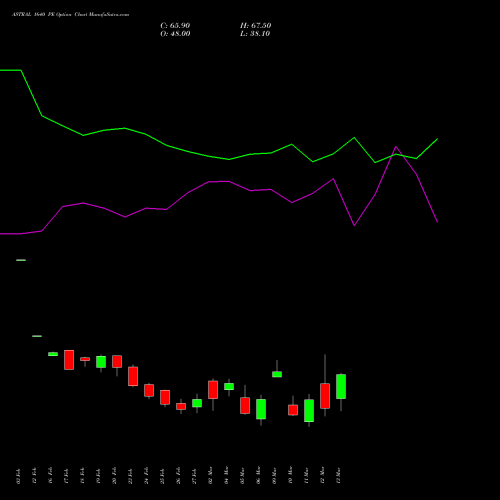Click the red candle above 17 Feb

[x=69, y=360]
